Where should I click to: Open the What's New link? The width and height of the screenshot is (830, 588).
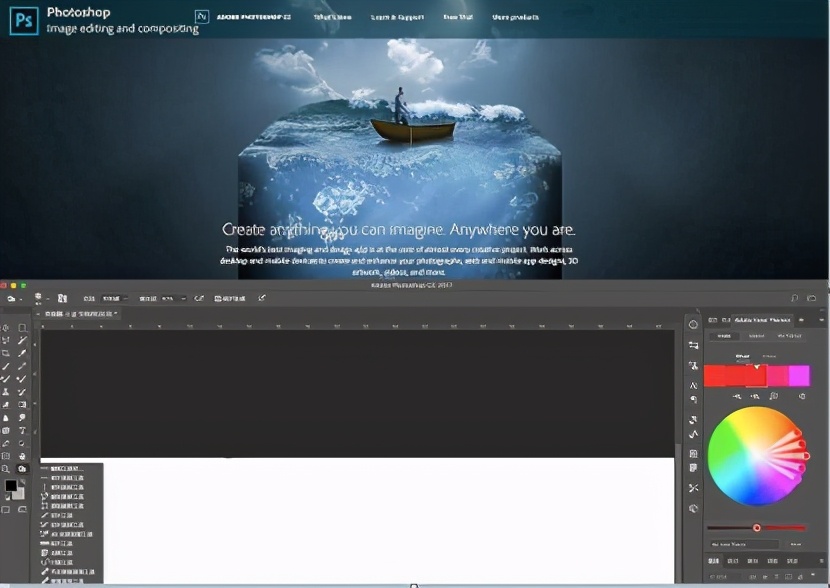332,17
